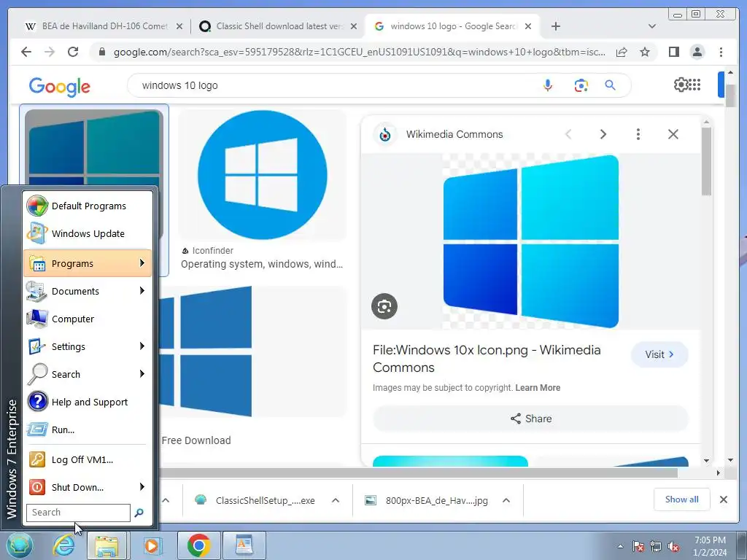Viewport: 747px width, 560px height.
Task: Expand the Settings submenu
Action: pyautogui.click(x=88, y=346)
